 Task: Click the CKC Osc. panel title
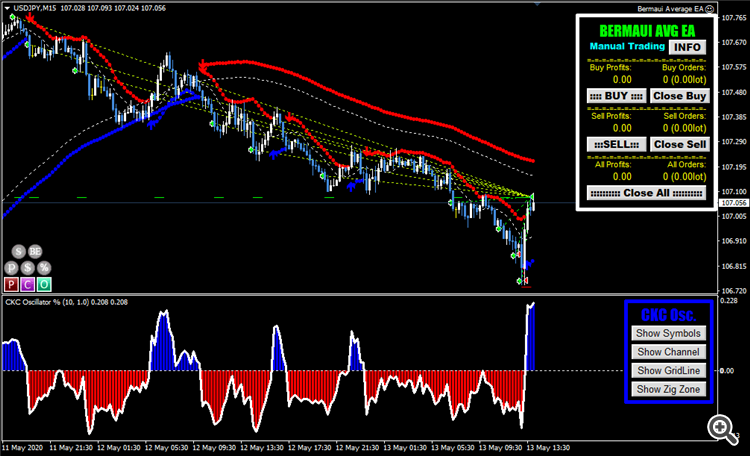[668, 315]
